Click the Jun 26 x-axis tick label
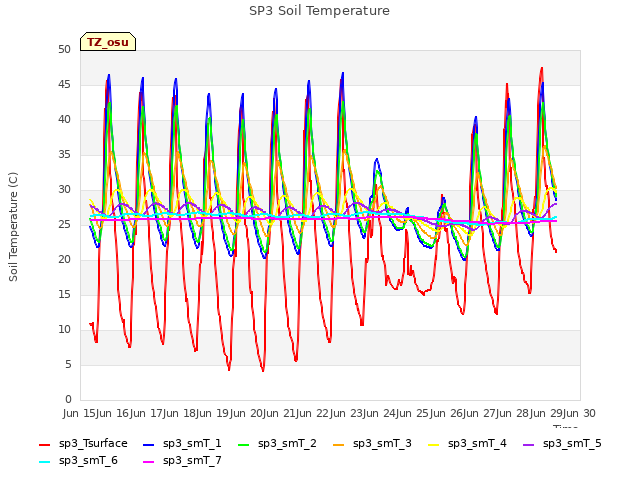This screenshot has width=640, height=480. [447, 413]
